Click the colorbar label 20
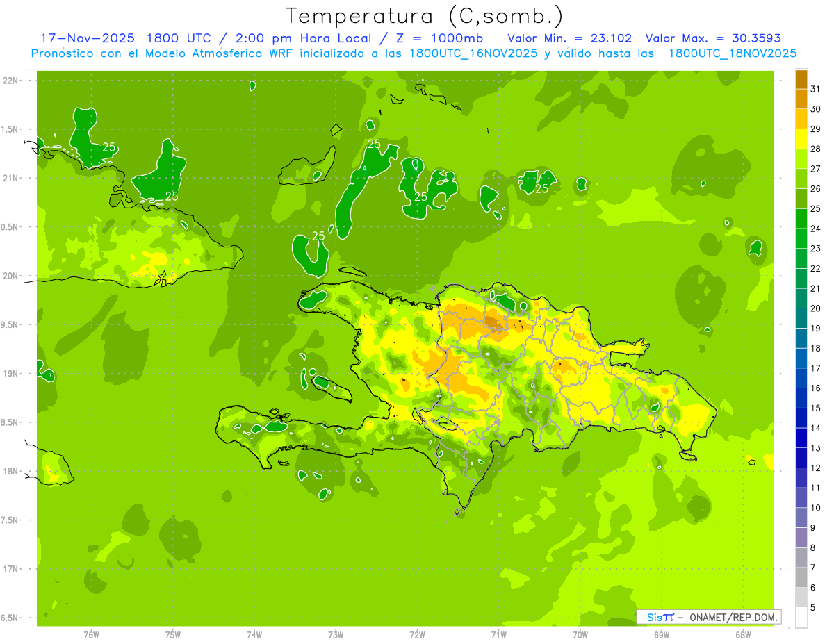834x644 pixels. 816,308
